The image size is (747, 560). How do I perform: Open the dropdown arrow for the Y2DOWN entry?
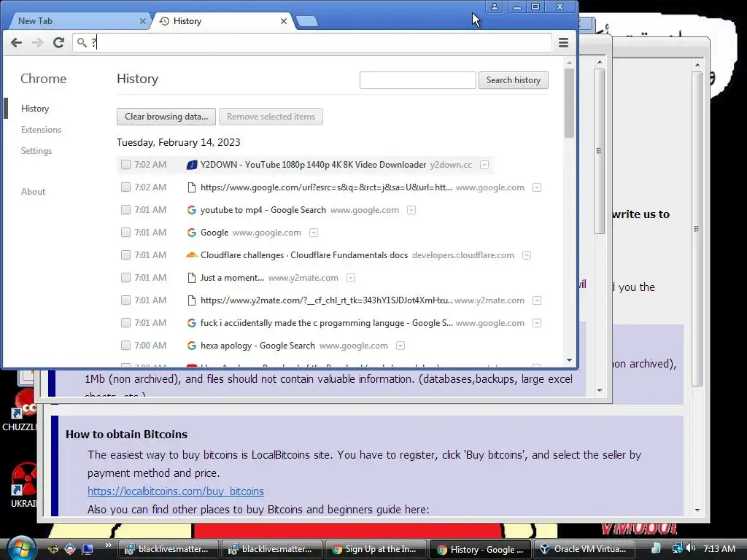[484, 165]
